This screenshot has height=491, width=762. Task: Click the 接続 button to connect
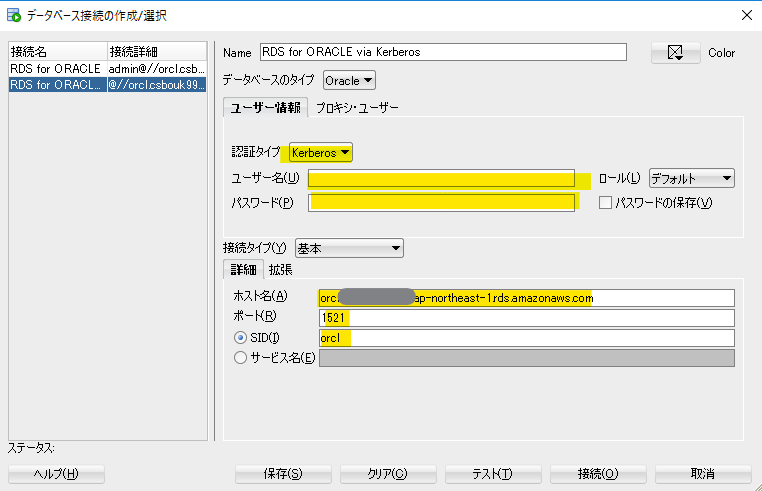(598, 473)
